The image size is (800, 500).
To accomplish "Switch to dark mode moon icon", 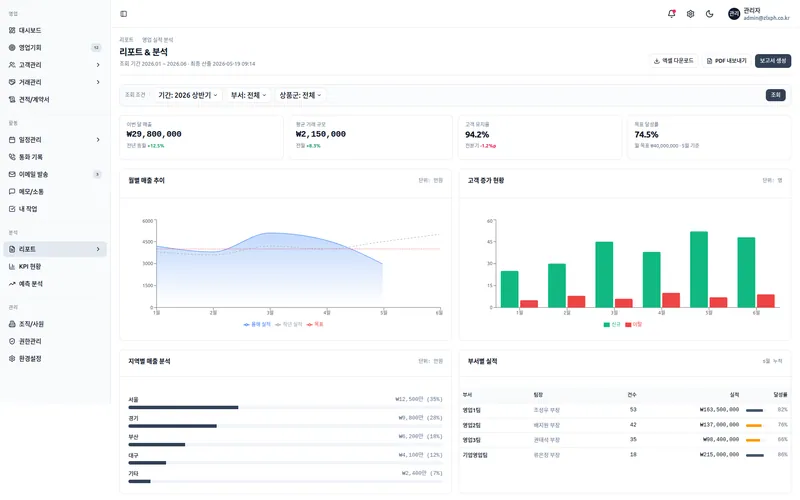I will pos(709,14).
